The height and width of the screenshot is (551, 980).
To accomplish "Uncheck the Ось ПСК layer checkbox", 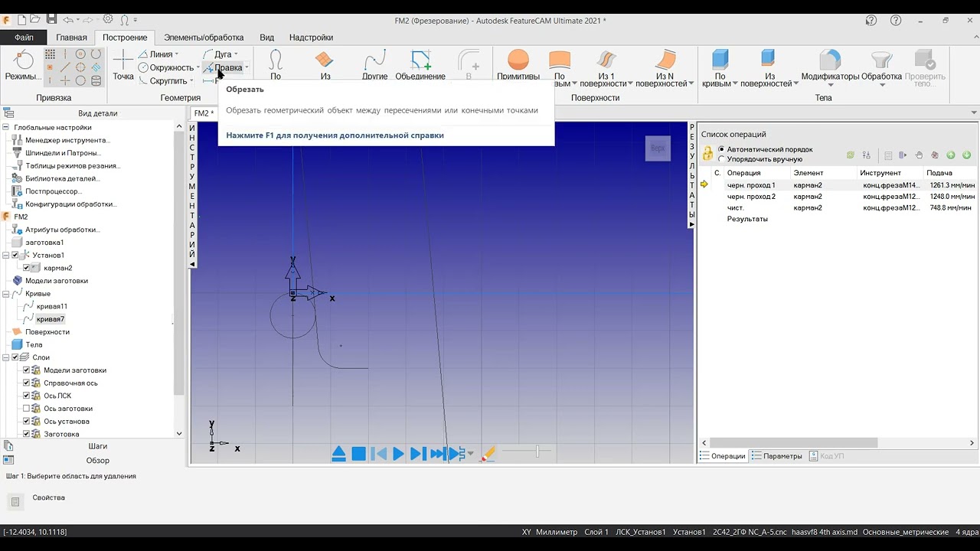I will [x=27, y=396].
